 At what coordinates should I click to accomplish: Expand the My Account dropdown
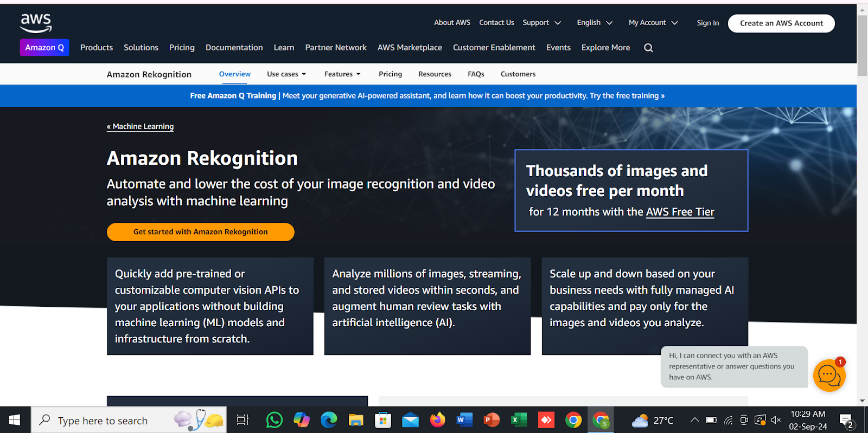(x=653, y=23)
